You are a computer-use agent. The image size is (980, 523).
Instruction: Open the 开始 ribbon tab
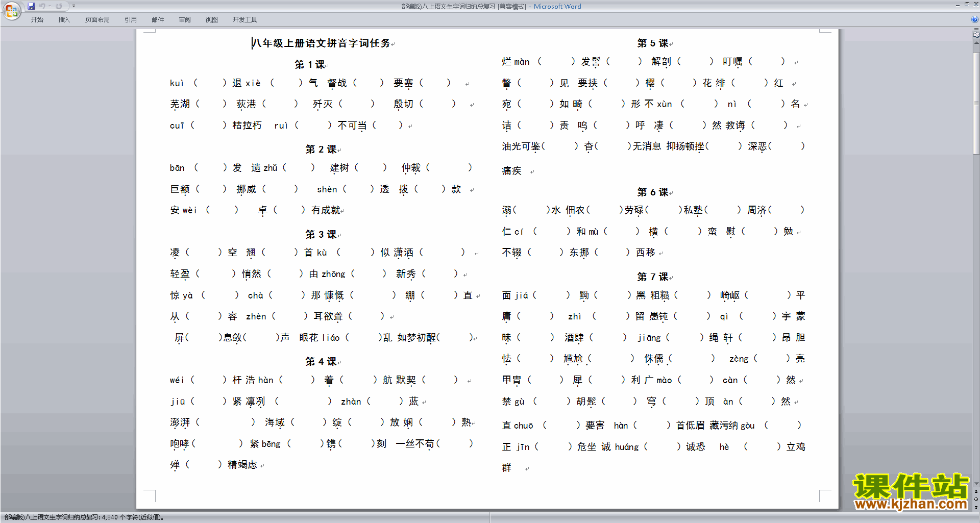click(x=37, y=20)
